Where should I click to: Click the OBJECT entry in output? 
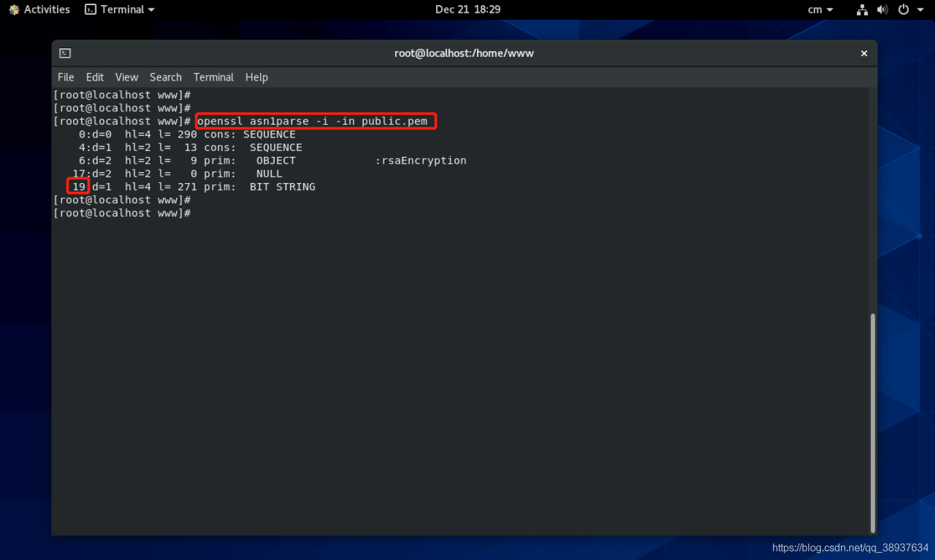pos(276,161)
